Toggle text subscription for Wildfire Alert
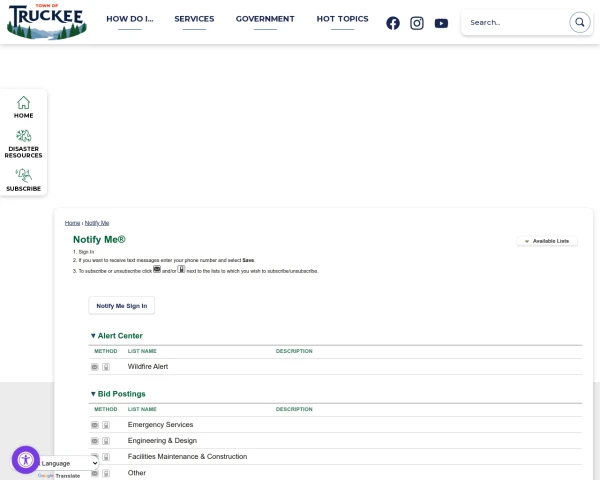 pos(106,367)
